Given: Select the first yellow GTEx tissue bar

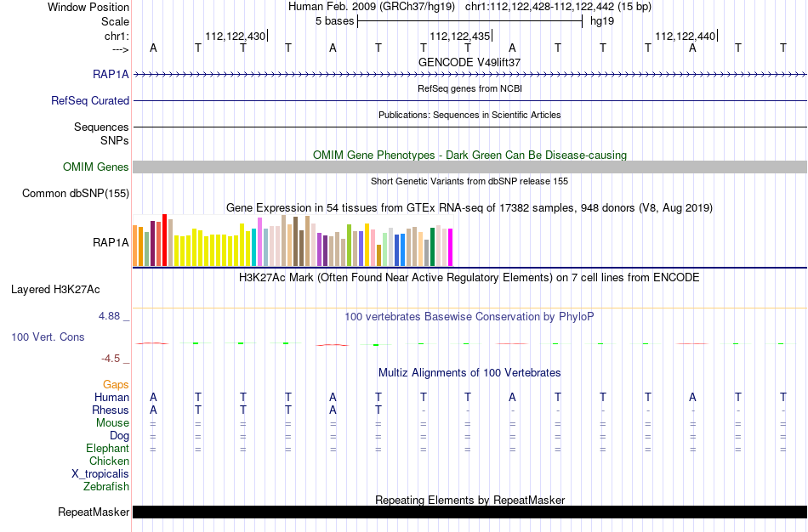Looking at the screenshot, I should click(x=177, y=251).
